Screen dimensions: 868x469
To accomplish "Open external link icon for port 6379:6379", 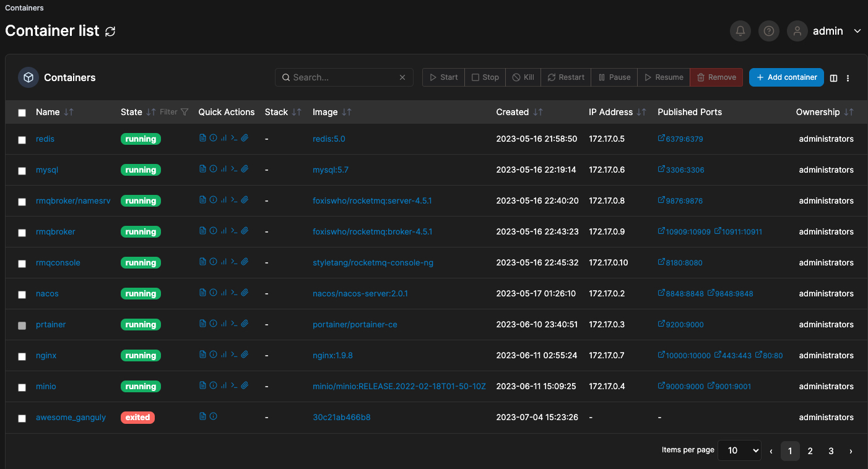I will pos(661,138).
